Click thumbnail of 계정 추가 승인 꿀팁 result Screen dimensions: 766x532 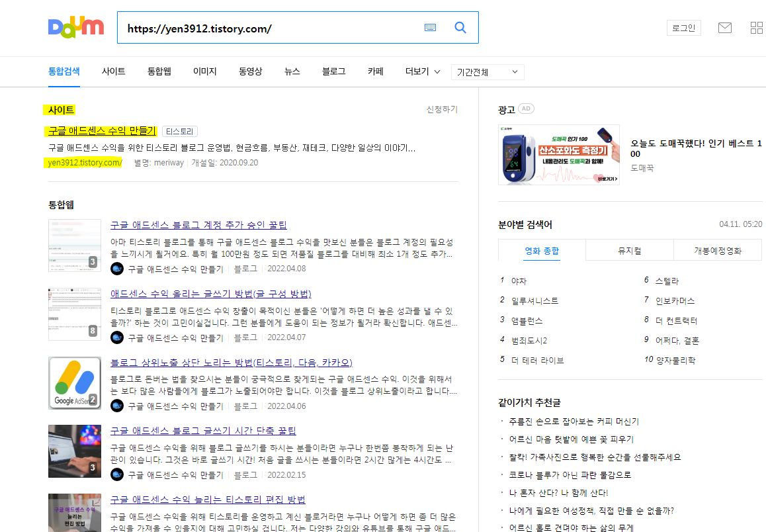coord(75,245)
